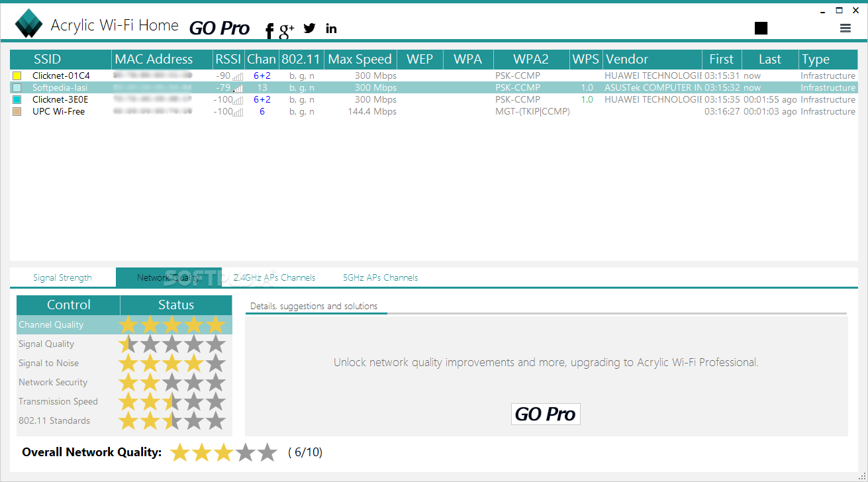The width and height of the screenshot is (868, 482).
Task: Sort by 802.11 column header
Action: 301,59
